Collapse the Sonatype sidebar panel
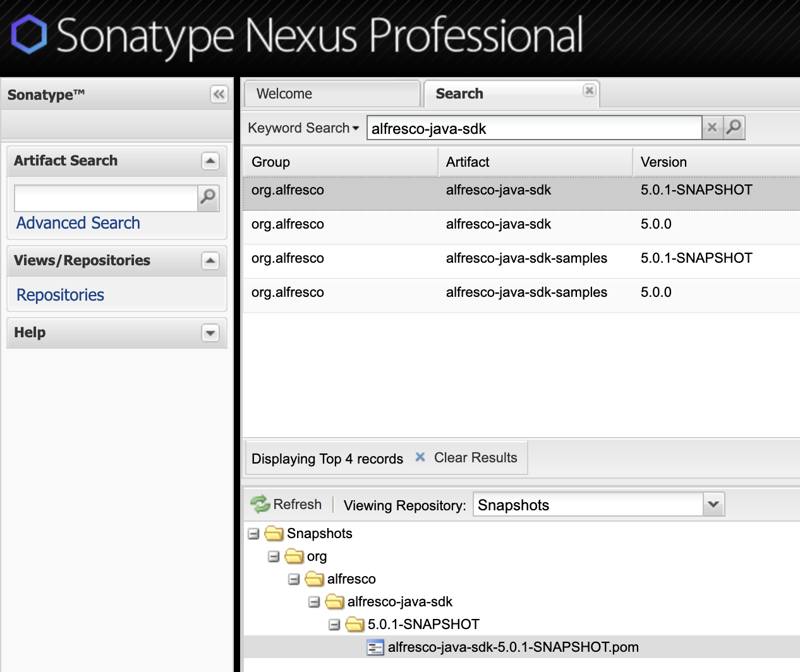 tap(219, 95)
